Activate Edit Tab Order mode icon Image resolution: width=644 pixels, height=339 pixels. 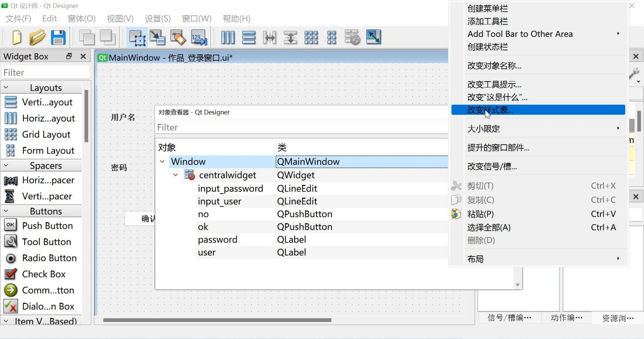(199, 37)
